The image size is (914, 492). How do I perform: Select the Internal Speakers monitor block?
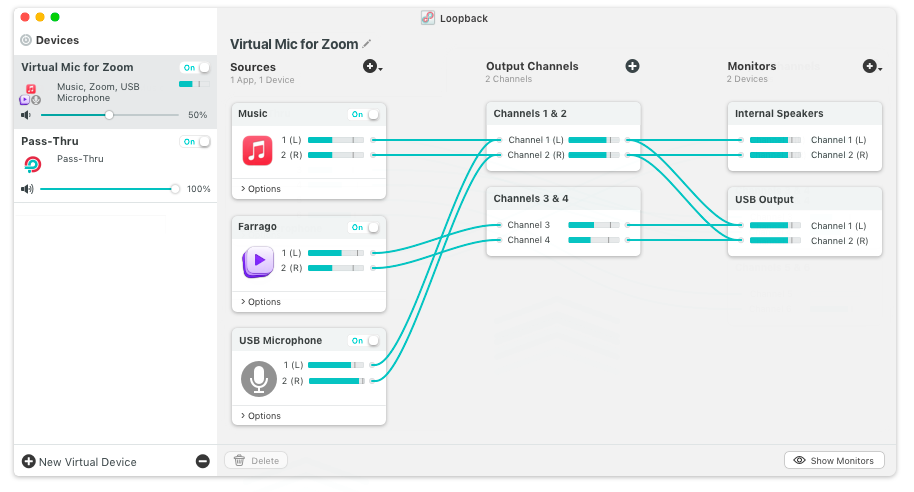tap(804, 136)
